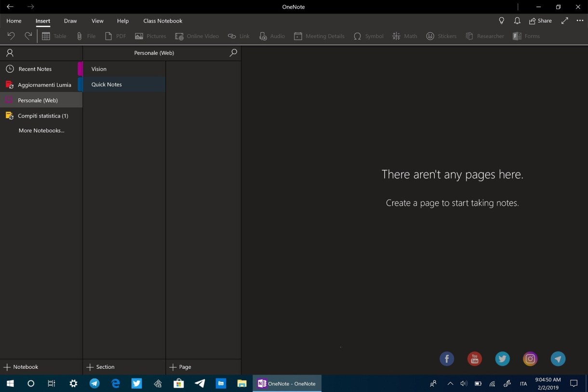
Task: Open Microsoft Store from taskbar
Action: 179,384
